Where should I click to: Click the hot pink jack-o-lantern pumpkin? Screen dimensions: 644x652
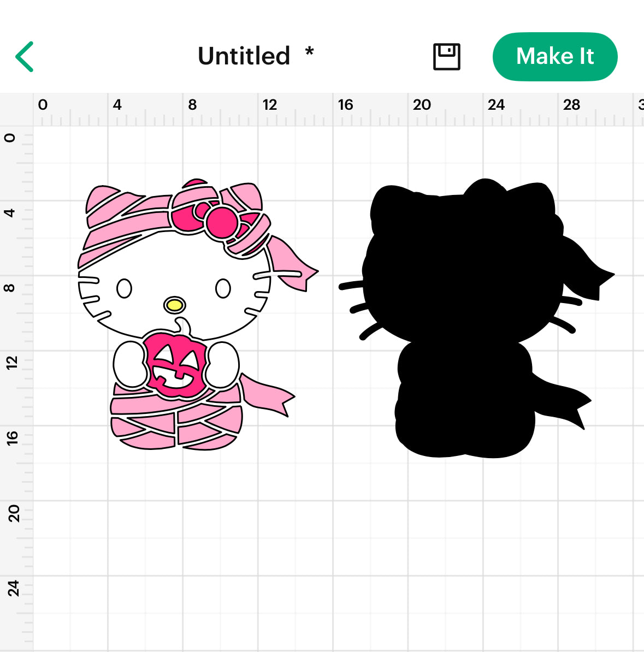tap(176, 366)
